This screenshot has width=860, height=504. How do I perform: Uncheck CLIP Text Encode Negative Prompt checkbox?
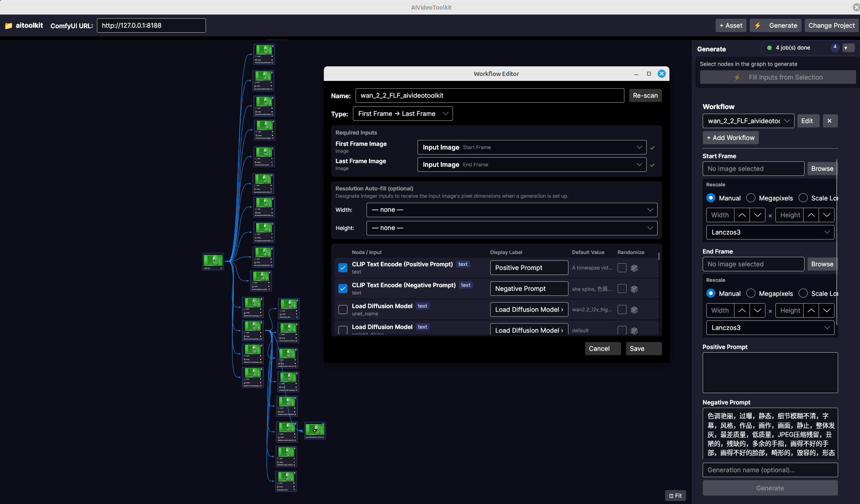[343, 289]
